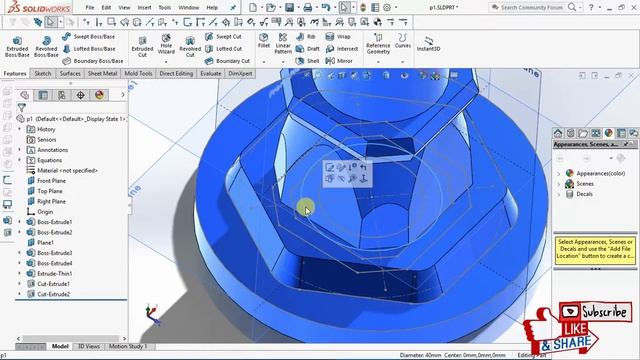Expand the Cut-Extrude2 feature

pyautogui.click(x=20, y=294)
